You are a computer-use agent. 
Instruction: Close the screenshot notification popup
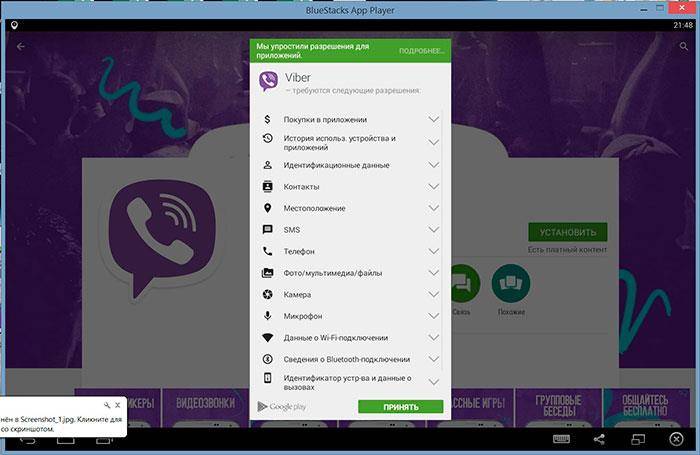118,405
